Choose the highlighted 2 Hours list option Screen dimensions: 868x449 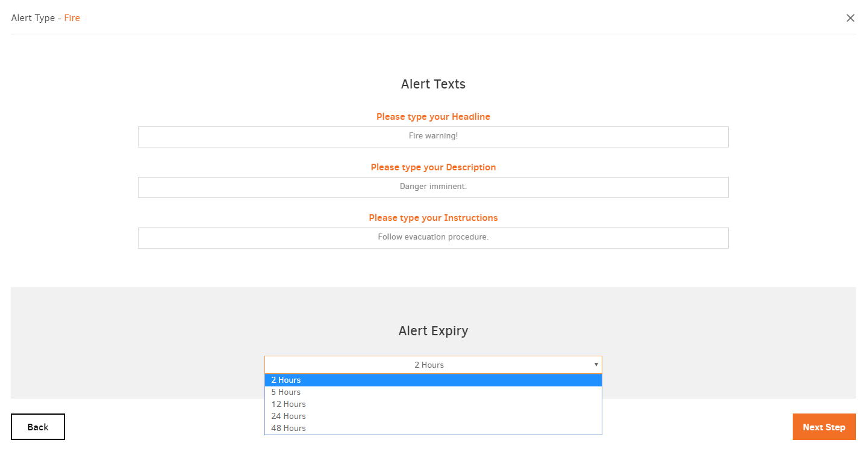pos(433,380)
